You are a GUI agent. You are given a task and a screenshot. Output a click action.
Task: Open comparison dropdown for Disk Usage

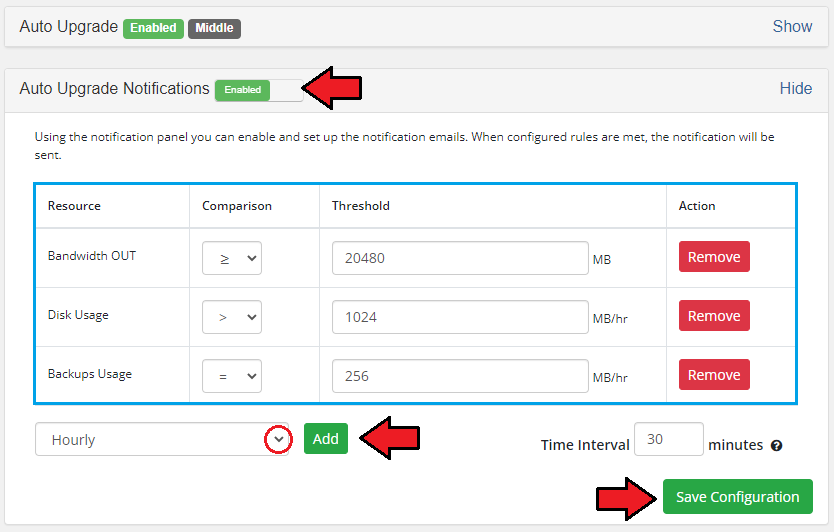(x=232, y=317)
